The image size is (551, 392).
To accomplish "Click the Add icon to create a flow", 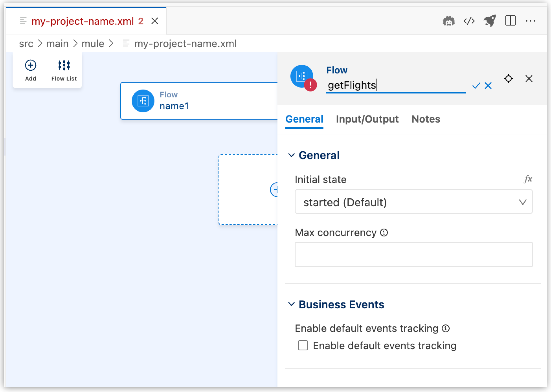I will pyautogui.click(x=30, y=65).
